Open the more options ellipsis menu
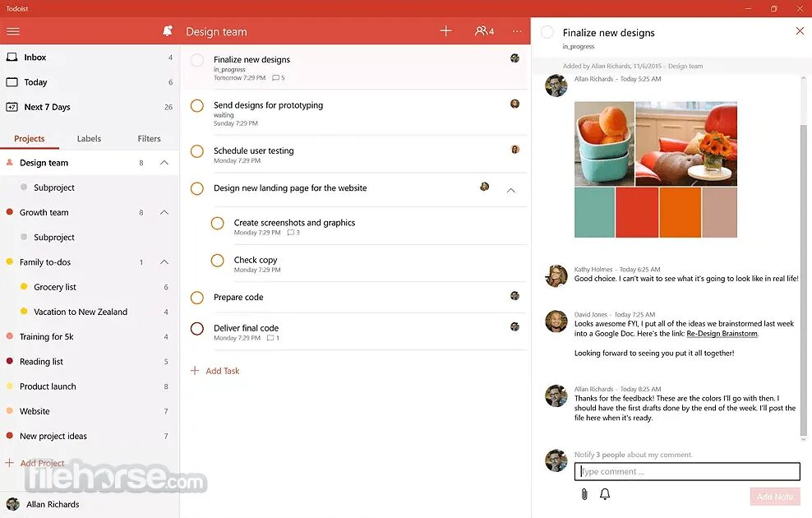812x518 pixels. (517, 31)
